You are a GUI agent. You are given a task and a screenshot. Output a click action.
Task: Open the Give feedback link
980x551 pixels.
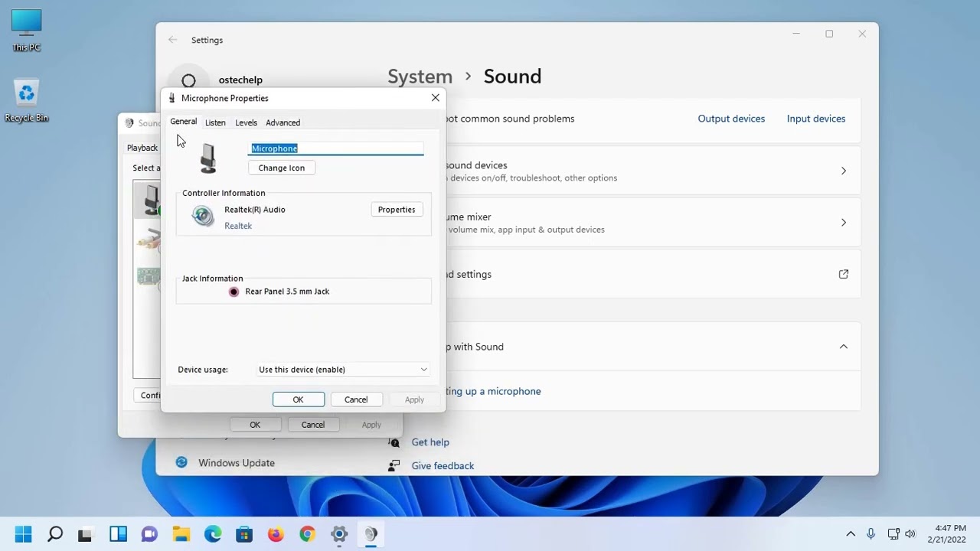443,465
